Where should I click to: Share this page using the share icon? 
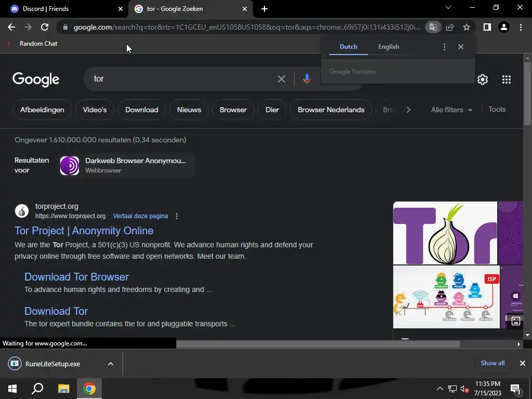(450, 27)
